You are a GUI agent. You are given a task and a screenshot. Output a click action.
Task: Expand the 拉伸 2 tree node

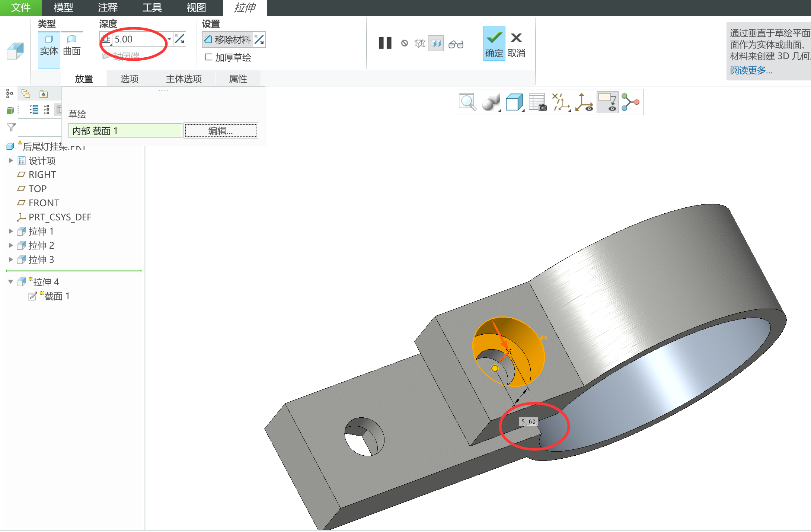pos(11,245)
